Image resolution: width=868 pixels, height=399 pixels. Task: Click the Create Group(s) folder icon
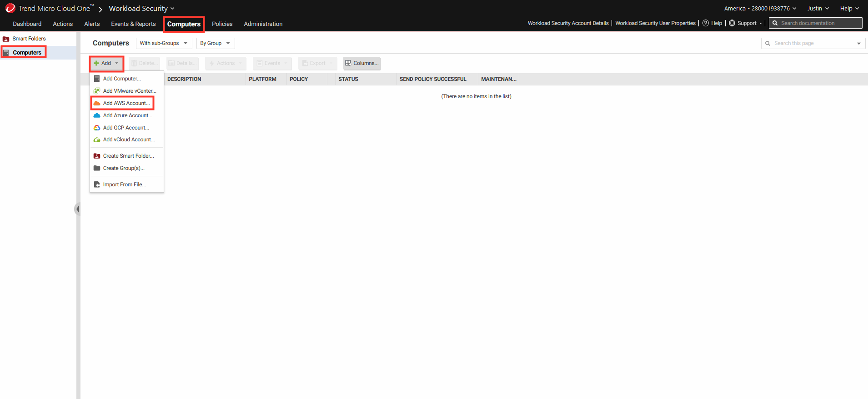pos(97,168)
